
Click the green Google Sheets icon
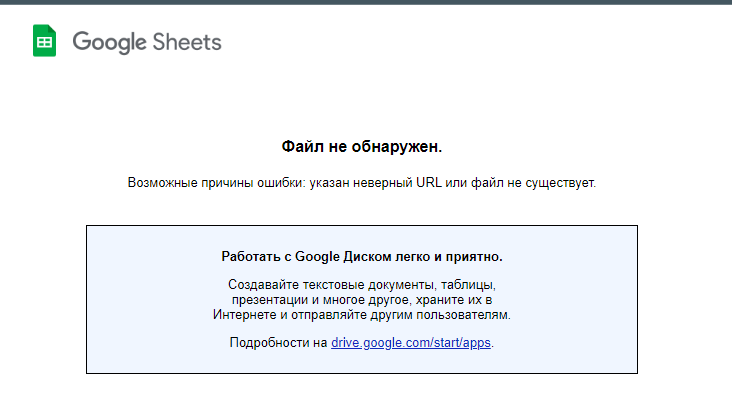point(44,42)
